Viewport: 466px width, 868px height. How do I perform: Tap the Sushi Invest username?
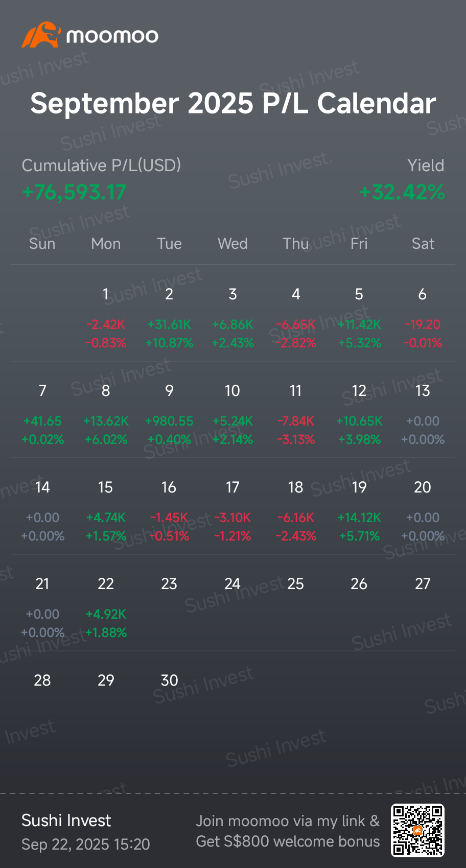(66, 820)
